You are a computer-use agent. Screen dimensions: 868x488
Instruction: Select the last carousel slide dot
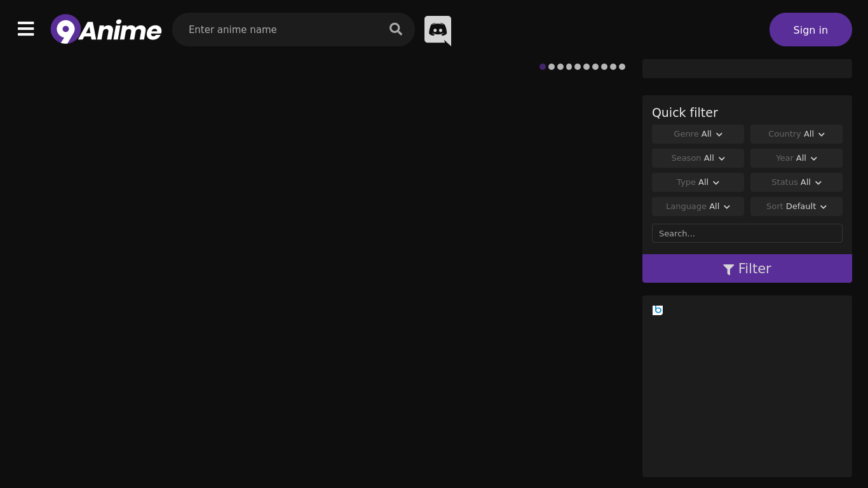tap(622, 67)
